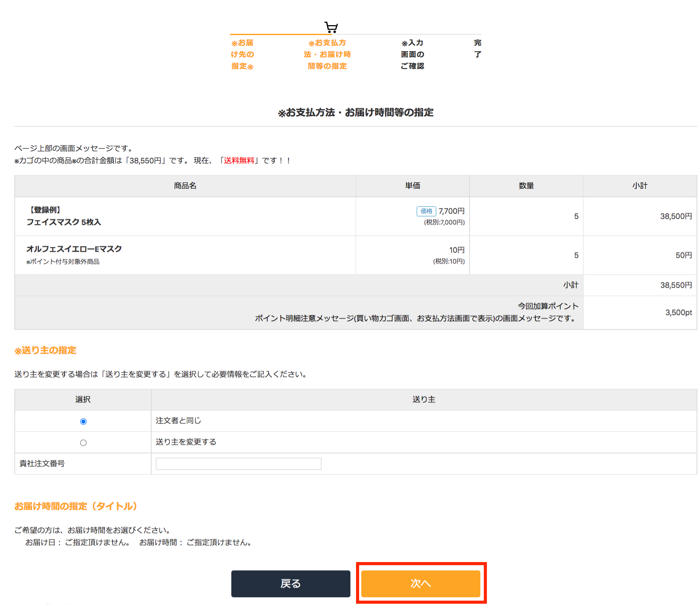Click the shopping cart icon at top
The image size is (700, 605).
tap(331, 28)
